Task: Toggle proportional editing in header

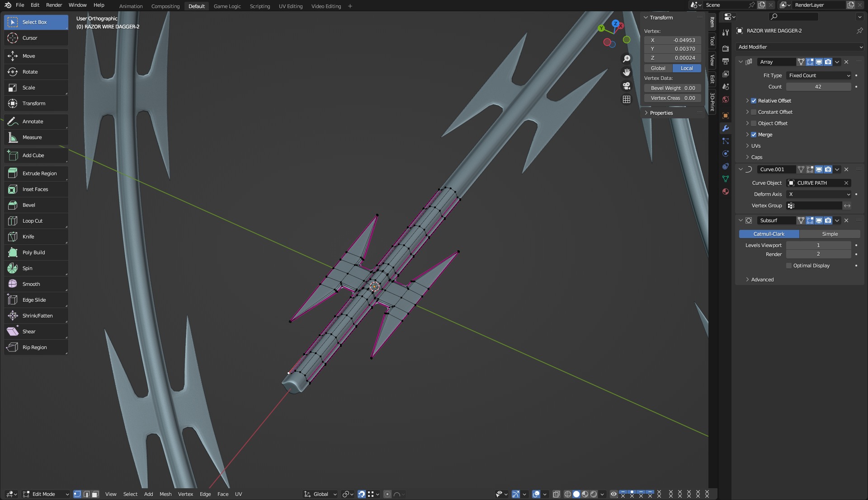Action: coord(387,494)
